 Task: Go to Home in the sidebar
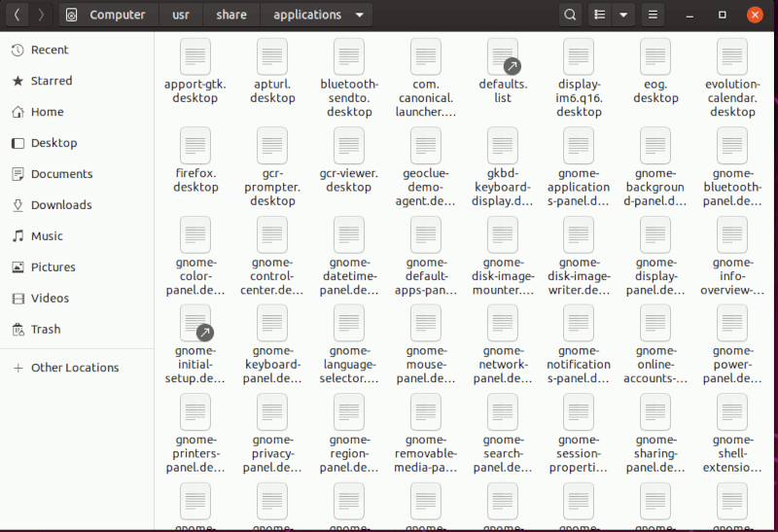pyautogui.click(x=77, y=112)
